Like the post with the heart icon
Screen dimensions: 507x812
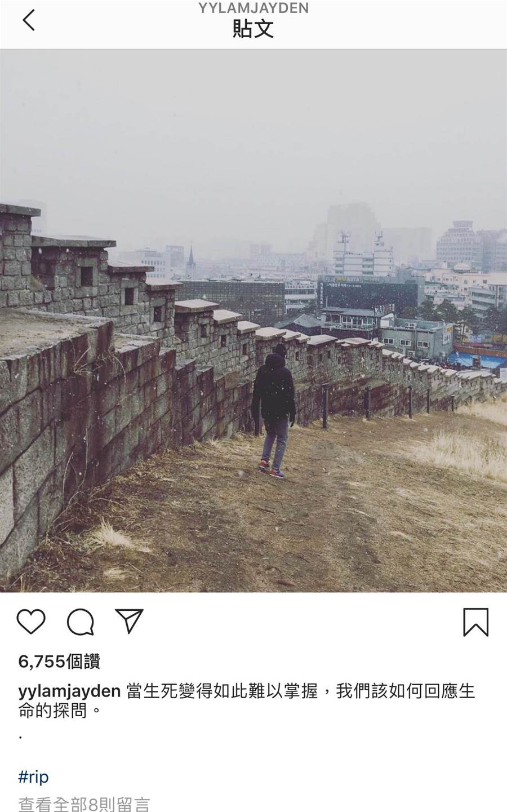31,622
